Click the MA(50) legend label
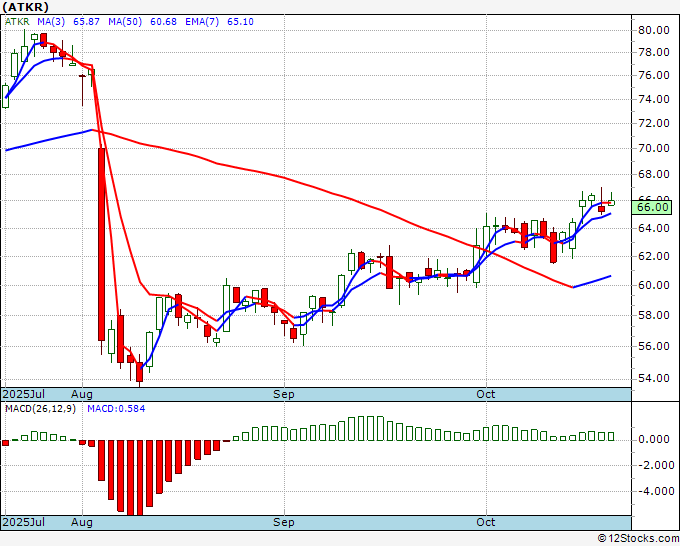This screenshot has width=680, height=546. tap(125, 22)
